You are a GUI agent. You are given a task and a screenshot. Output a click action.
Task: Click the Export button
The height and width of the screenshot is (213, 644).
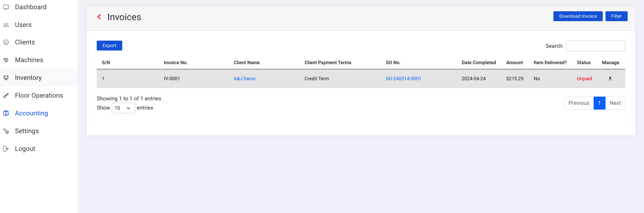109,46
